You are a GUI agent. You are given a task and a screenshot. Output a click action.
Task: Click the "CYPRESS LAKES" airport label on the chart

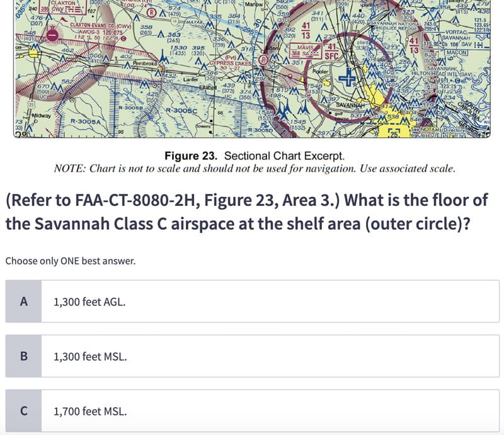[x=231, y=64]
